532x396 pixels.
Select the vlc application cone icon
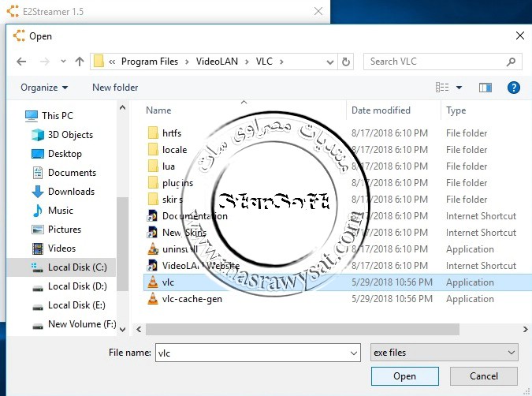[x=153, y=282]
